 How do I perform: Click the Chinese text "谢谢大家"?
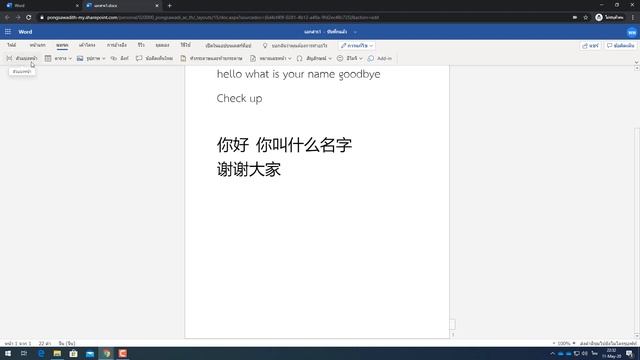click(x=249, y=169)
